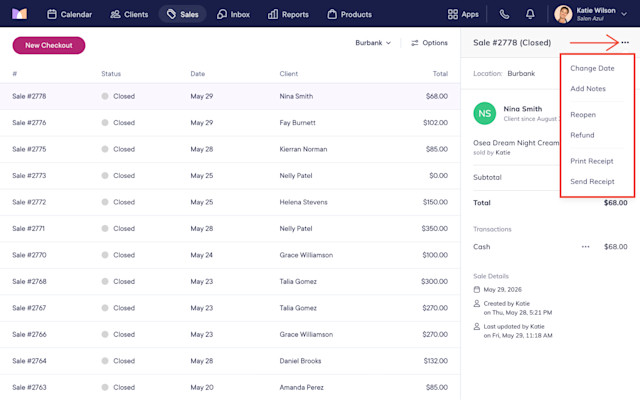Image resolution: width=640 pixels, height=400 pixels.
Task: Click the Nina Smith client name link
Action: tap(522, 109)
